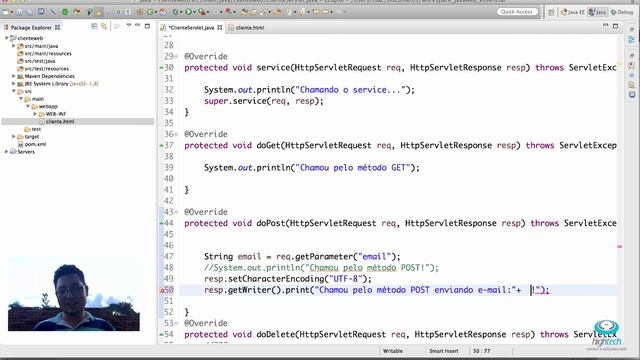Minimize the Package Explorer view
This screenshot has width=640, height=360.
point(138,26)
